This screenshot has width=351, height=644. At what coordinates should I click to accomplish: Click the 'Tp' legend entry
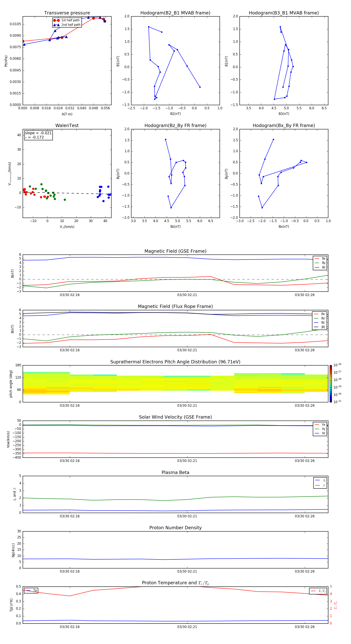(x=31, y=591)
